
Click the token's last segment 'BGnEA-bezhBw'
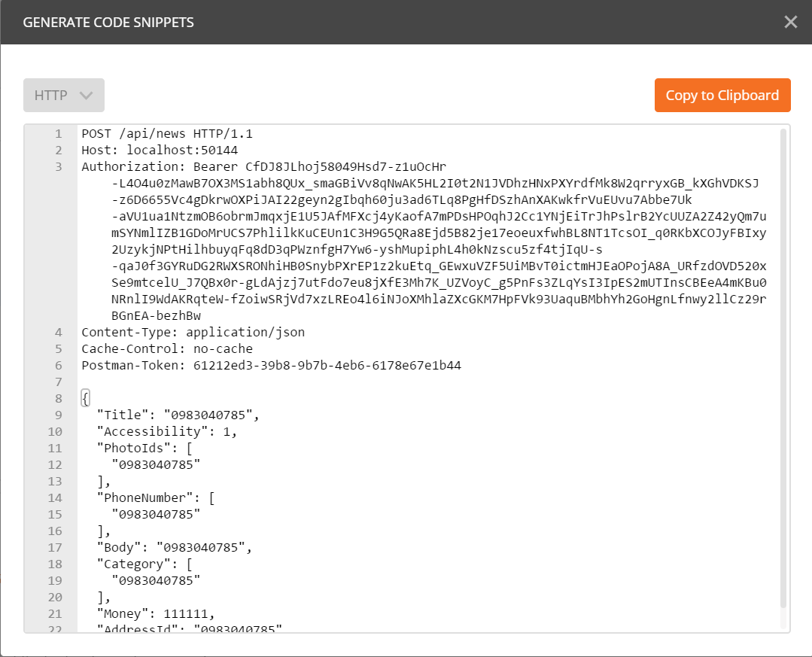(156, 316)
